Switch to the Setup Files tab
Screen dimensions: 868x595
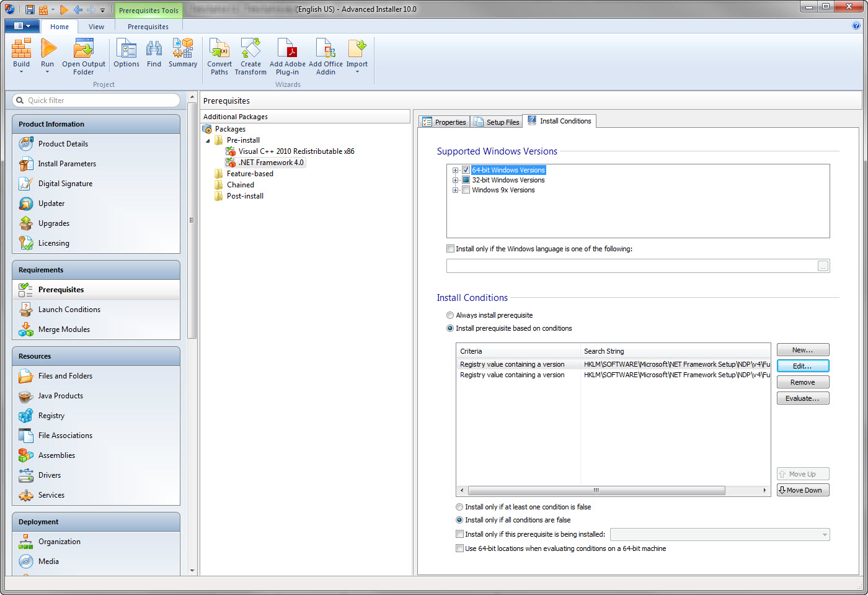[497, 122]
